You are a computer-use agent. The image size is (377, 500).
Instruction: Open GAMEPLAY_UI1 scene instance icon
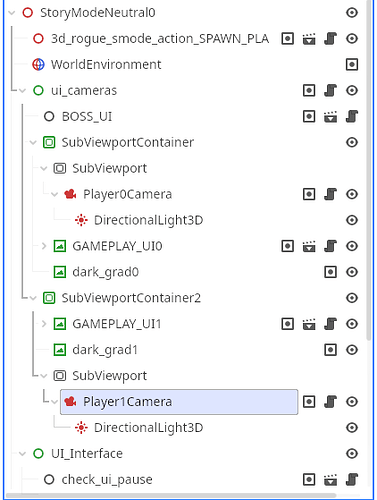point(309,324)
